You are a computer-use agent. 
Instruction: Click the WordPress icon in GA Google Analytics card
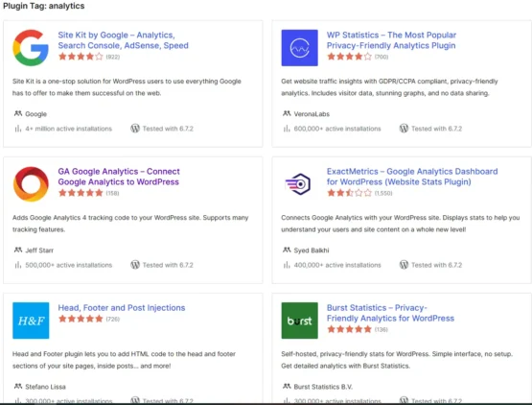pos(135,265)
